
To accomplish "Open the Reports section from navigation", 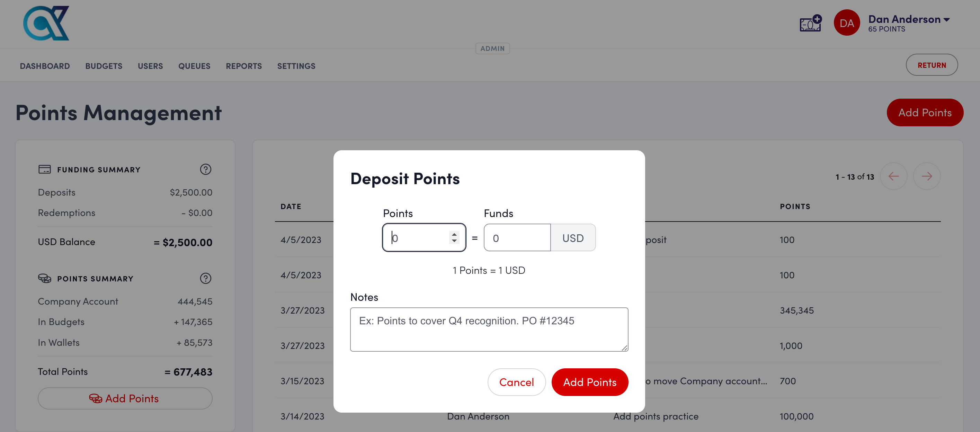I will pos(243,65).
